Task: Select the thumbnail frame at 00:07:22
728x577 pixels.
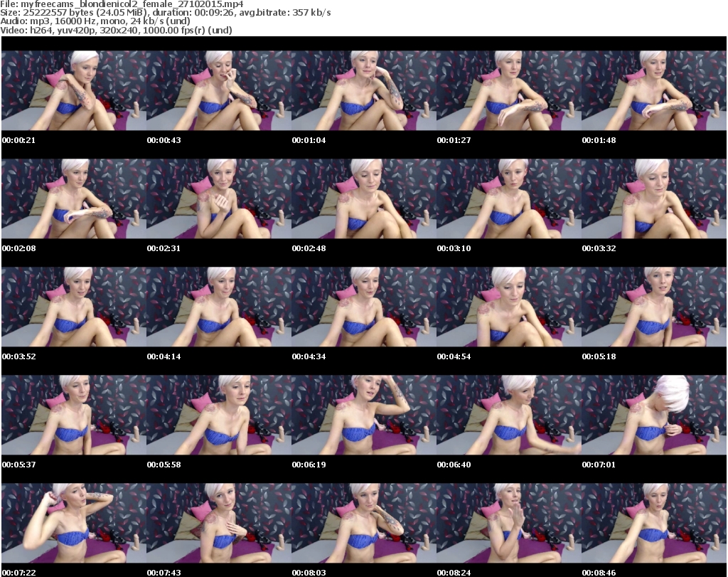Action: pos(74,524)
